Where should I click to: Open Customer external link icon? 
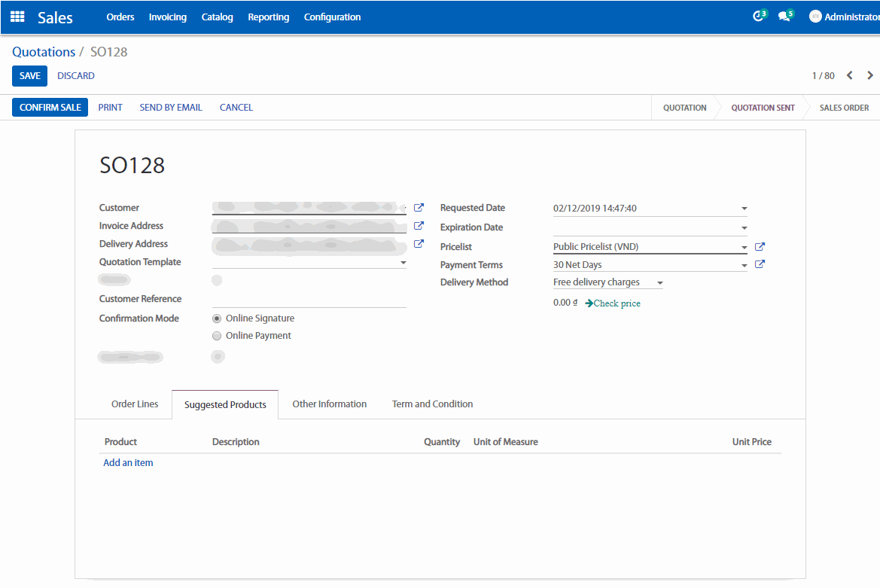pyautogui.click(x=419, y=208)
